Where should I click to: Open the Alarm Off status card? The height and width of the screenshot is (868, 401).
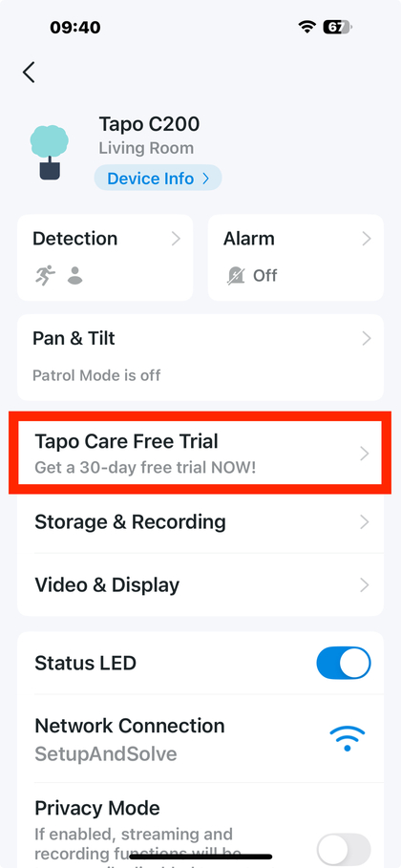[296, 258]
